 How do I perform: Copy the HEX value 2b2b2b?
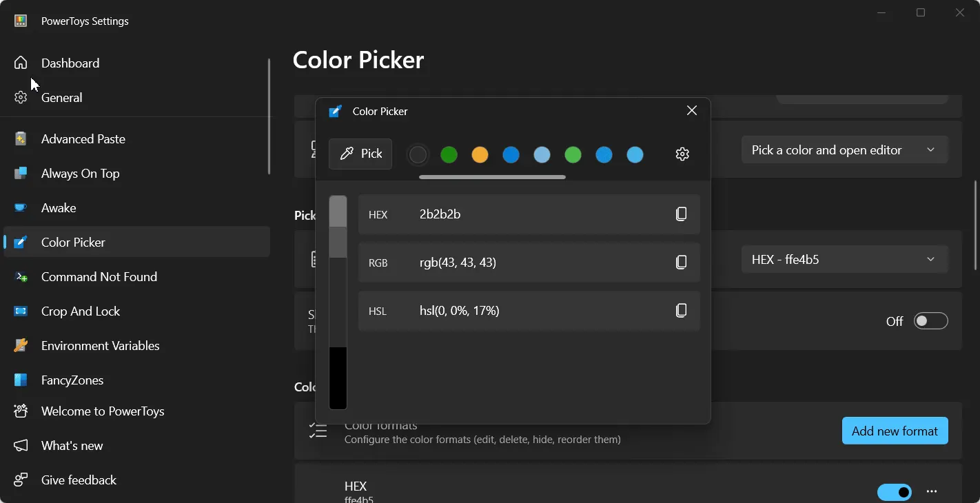pos(682,214)
